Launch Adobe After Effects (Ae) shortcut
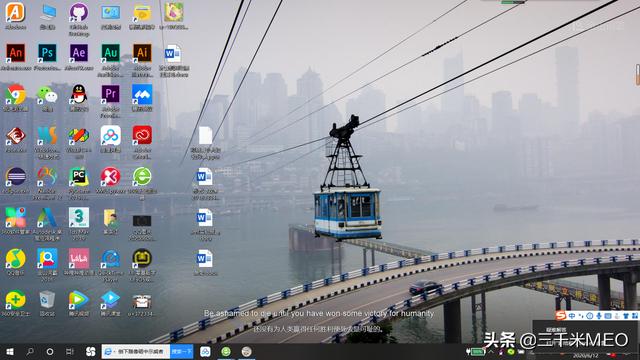 click(79, 53)
